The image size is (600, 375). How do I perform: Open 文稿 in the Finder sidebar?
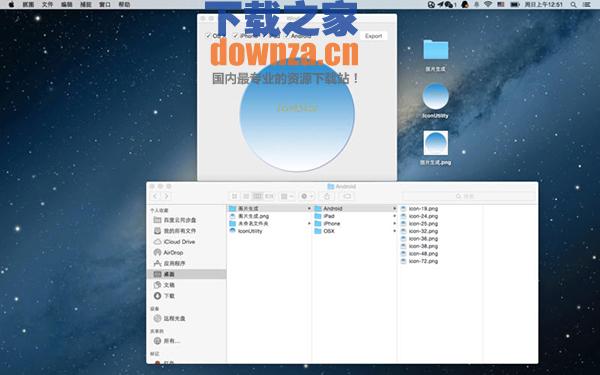pyautogui.click(x=187, y=285)
